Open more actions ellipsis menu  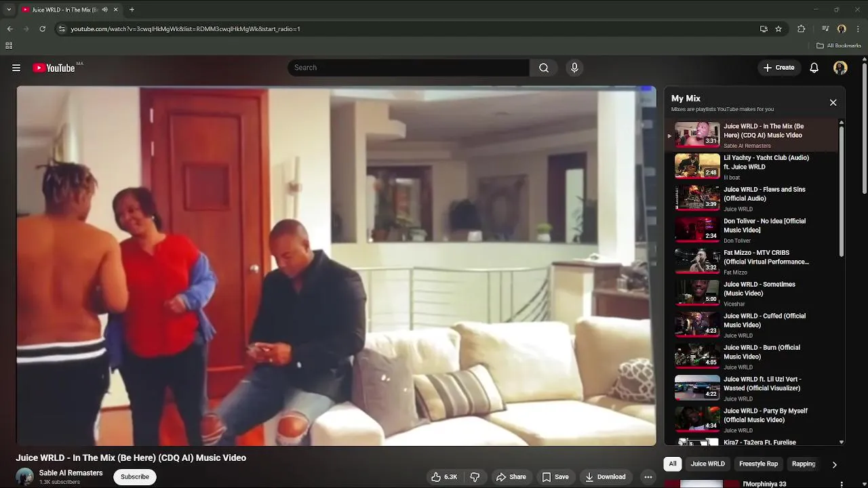pos(648,477)
